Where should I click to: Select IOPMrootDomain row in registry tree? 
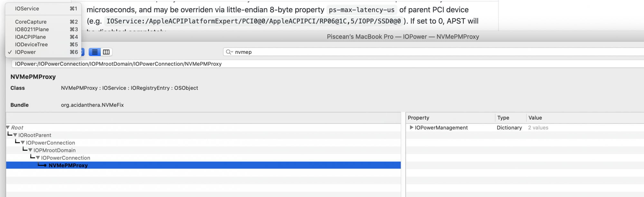[54, 150]
